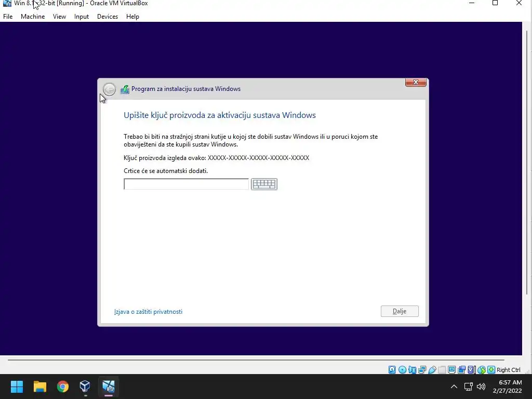Click the horizontal scrollbar below the VM
Viewport: 532px width, 399px height.
(256, 360)
